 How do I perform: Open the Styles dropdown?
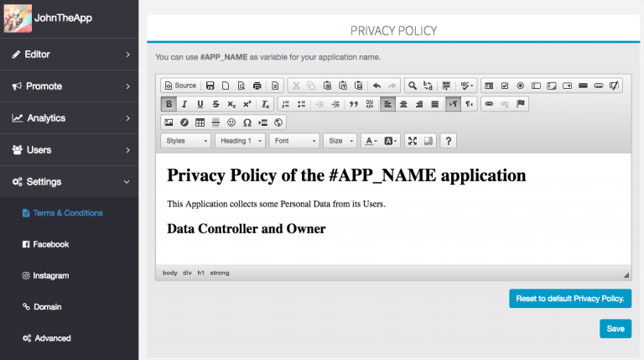coord(185,141)
